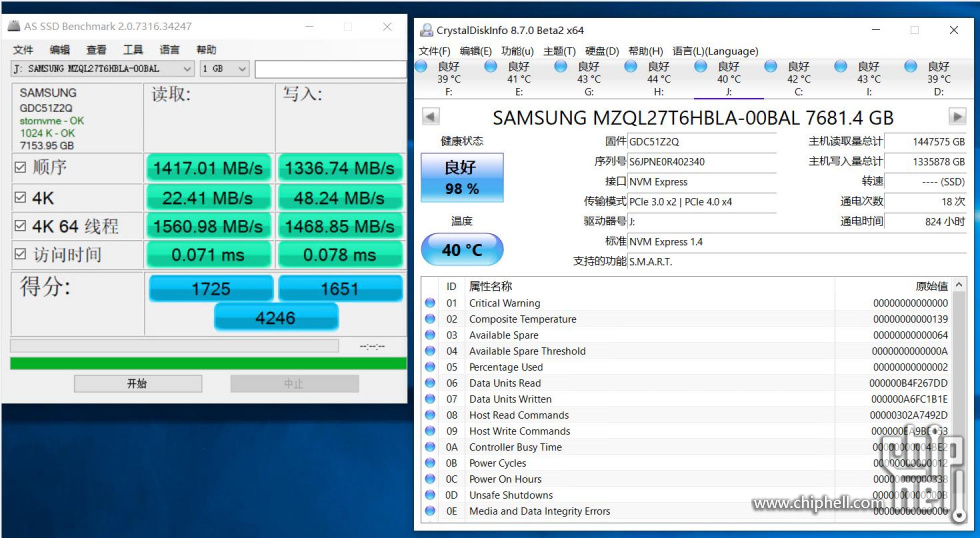
Task: Select drive J: status orb at 40 °C
Action: [701, 66]
